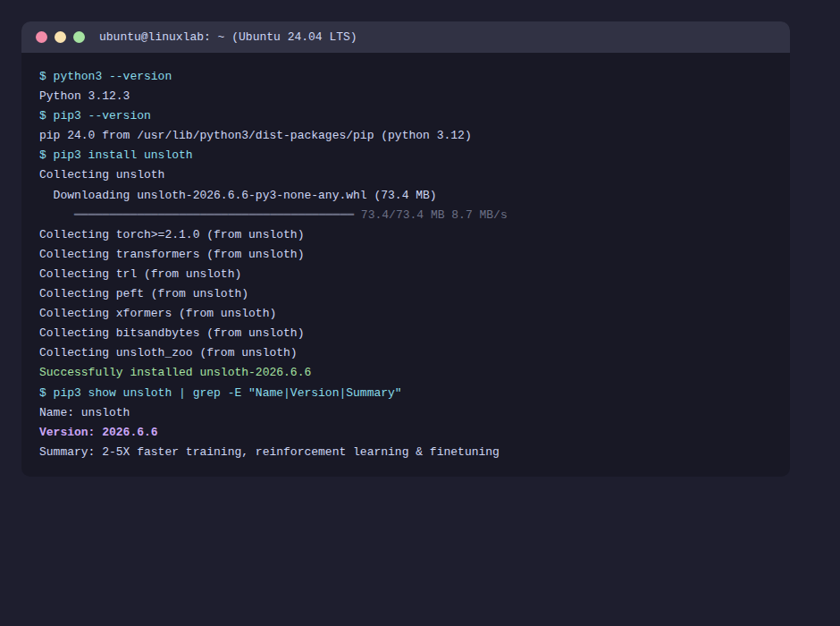This screenshot has width=840, height=626.
Task: Click the red close window dot
Action: coord(41,37)
